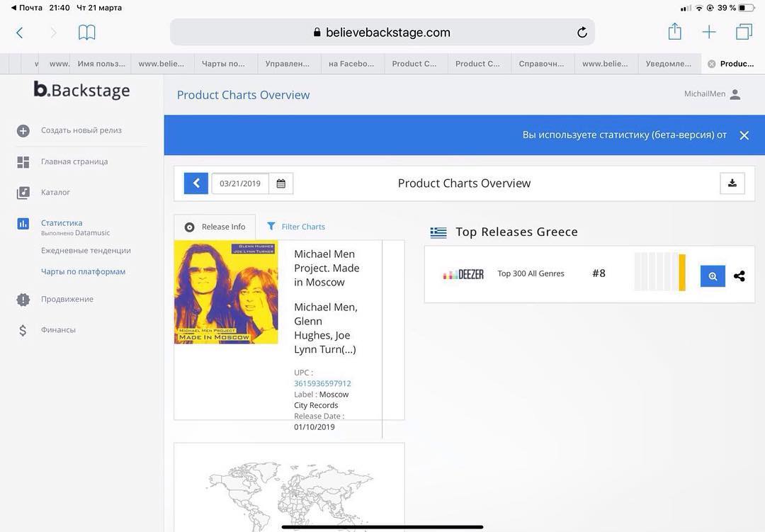Click the yellow bar in Deezer chart
765x532 pixels.
tap(682, 272)
